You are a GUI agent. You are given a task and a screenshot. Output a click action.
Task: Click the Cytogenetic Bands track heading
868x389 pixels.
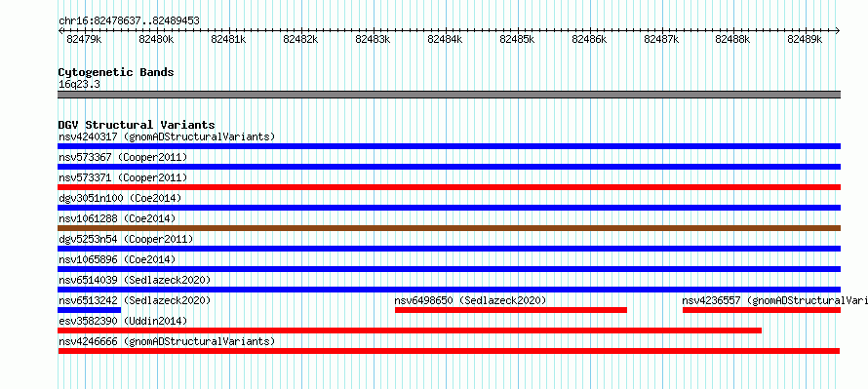click(x=116, y=72)
